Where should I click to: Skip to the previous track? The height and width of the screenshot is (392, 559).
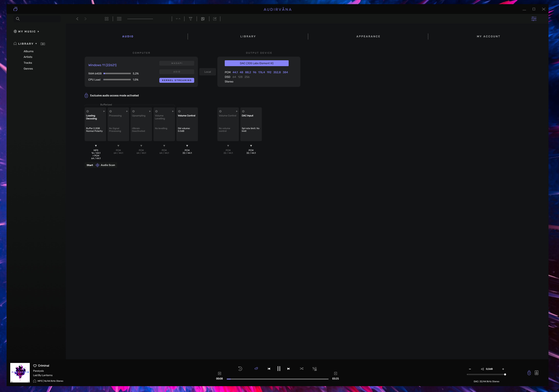pos(269,369)
